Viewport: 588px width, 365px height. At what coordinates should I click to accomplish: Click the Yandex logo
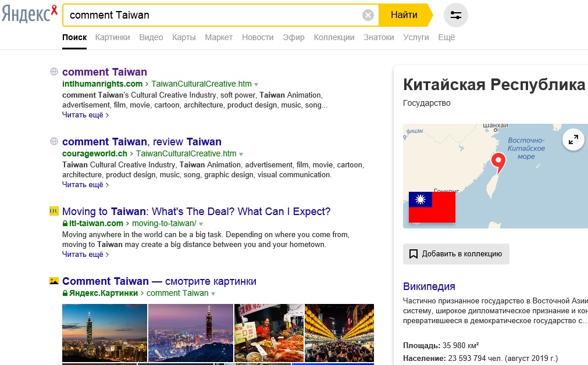tap(29, 14)
